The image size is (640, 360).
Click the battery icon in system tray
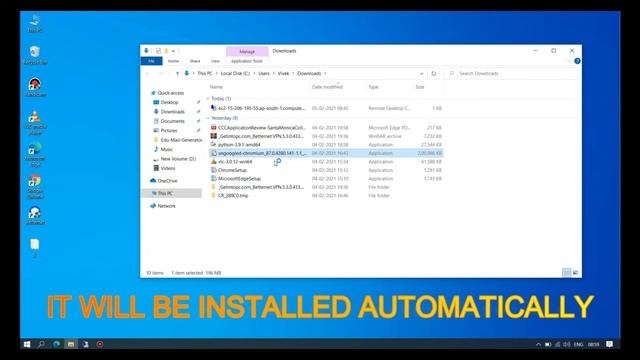548,344
